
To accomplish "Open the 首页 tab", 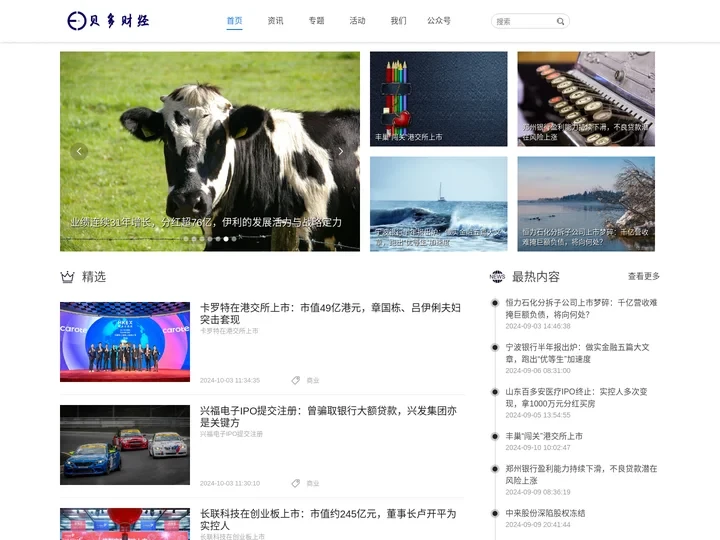I will click(234, 21).
